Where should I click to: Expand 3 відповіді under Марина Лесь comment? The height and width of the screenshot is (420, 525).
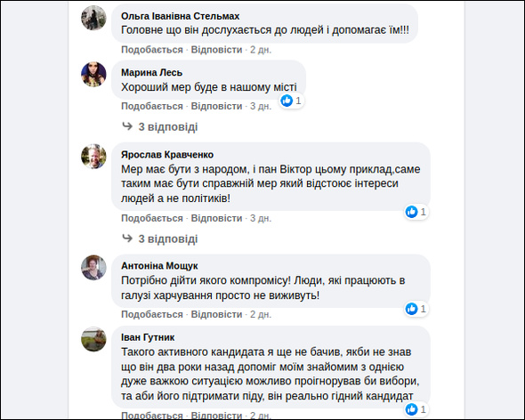pos(168,127)
